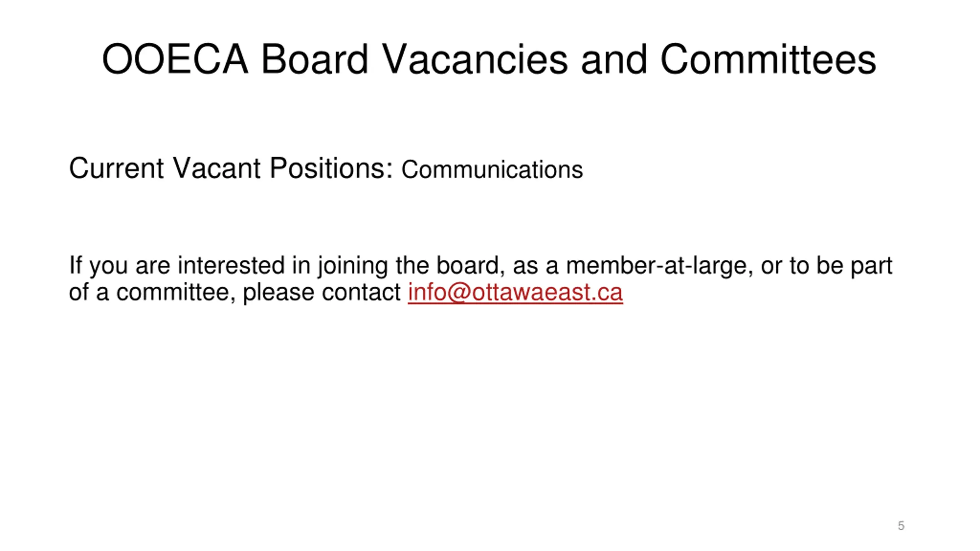This screenshot has height=551, width=980.
Task: Select the word Communications
Action: pyautogui.click(x=492, y=170)
